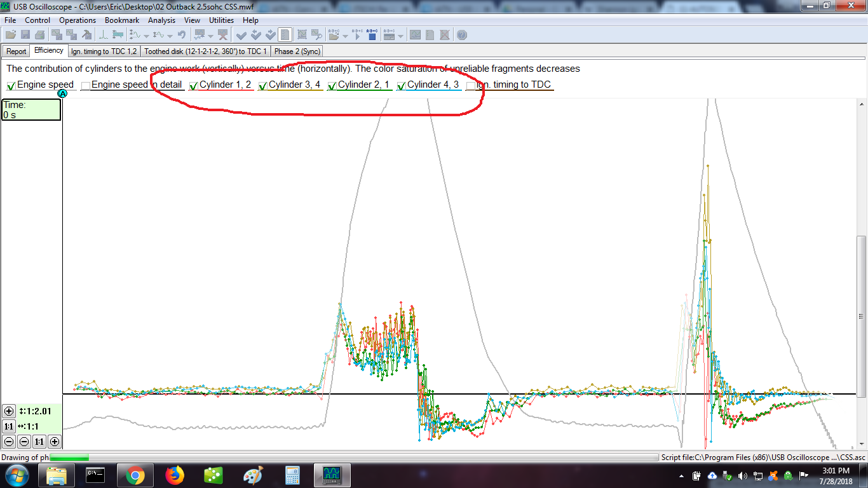The height and width of the screenshot is (488, 868).
Task: Click the vertical scrollbar on graph's right
Action: point(862,286)
